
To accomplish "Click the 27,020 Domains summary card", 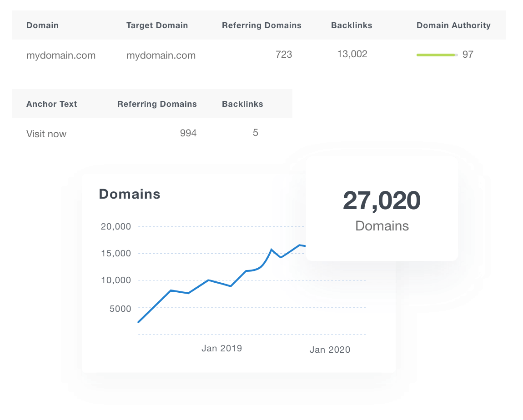I will [382, 208].
